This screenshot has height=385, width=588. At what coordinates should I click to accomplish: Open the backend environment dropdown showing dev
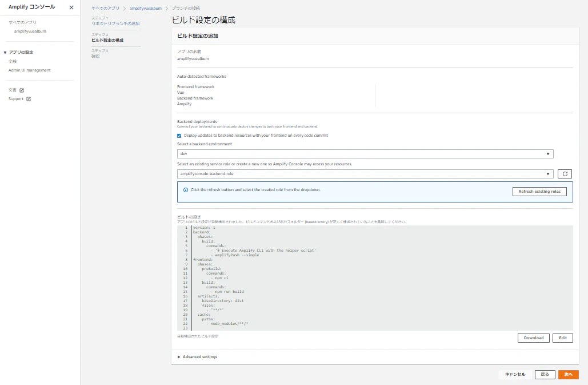pyautogui.click(x=365, y=154)
